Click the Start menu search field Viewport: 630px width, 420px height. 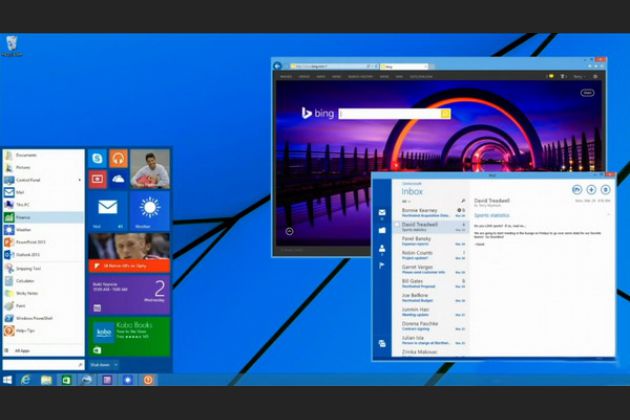click(40, 365)
